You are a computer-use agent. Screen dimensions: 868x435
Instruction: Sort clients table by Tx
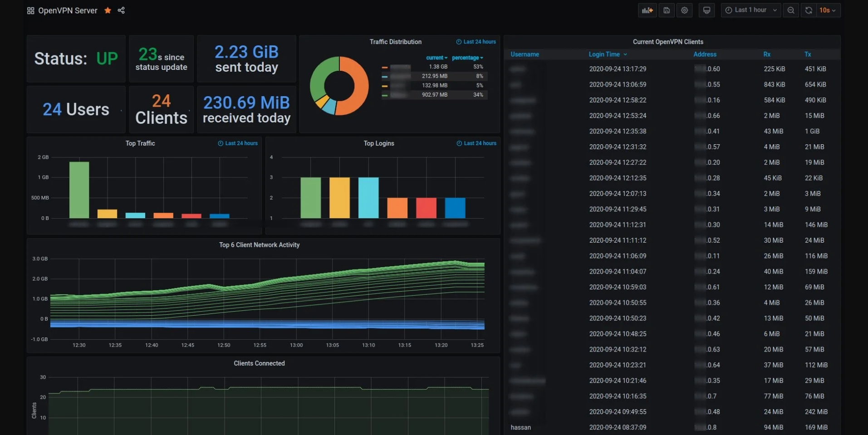pyautogui.click(x=808, y=54)
